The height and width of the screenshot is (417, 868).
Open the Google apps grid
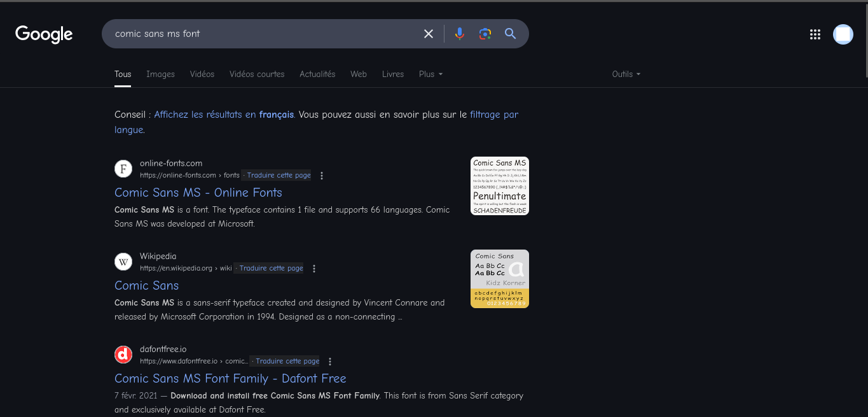(815, 34)
